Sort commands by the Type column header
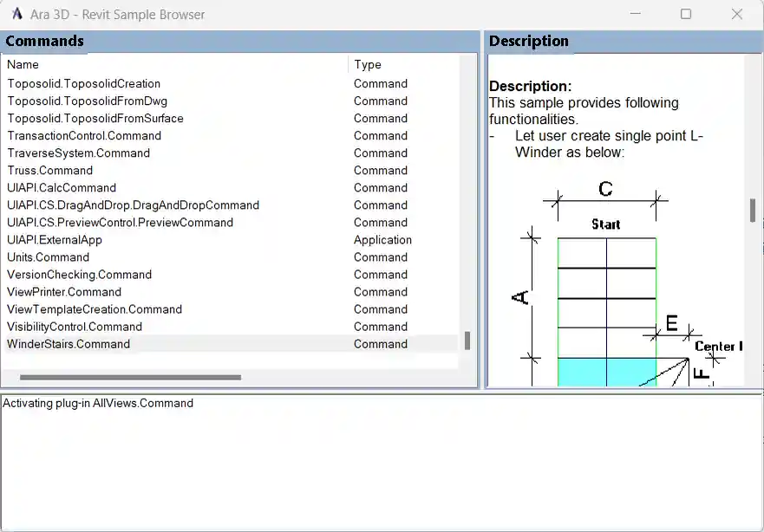The width and height of the screenshot is (764, 532). click(365, 64)
